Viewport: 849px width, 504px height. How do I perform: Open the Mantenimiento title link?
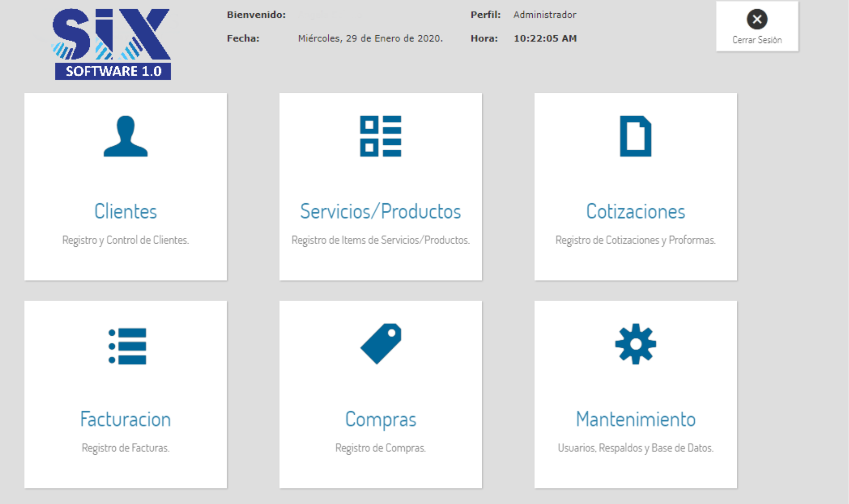tap(635, 419)
